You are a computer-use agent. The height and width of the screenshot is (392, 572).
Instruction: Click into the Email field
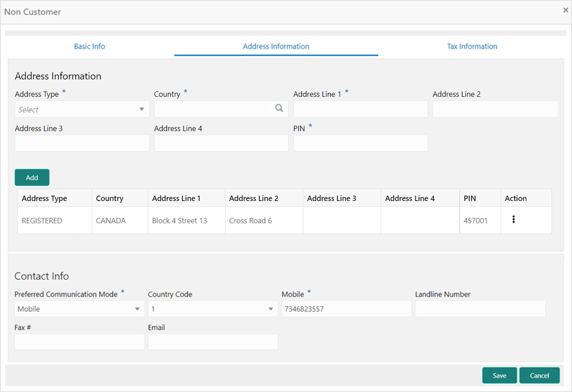tap(213, 342)
